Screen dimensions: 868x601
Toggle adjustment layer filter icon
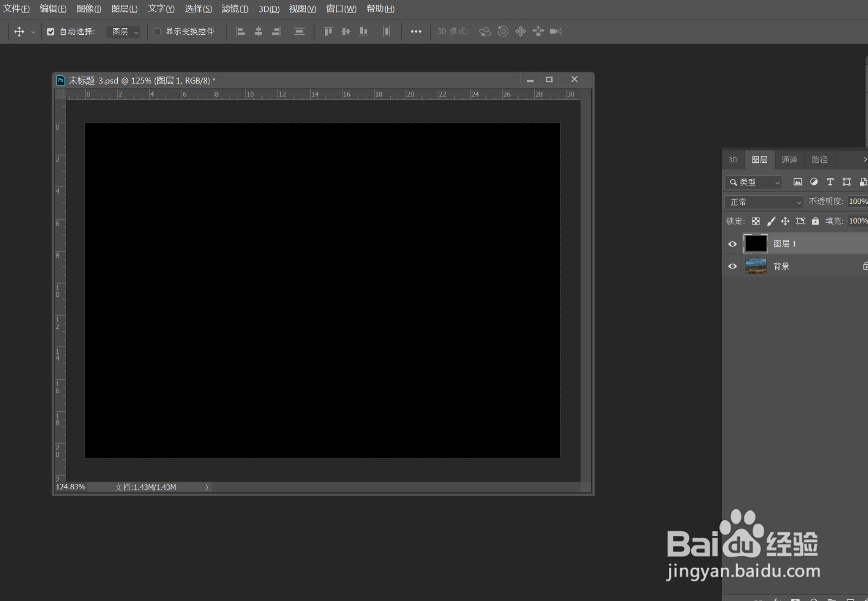point(814,182)
